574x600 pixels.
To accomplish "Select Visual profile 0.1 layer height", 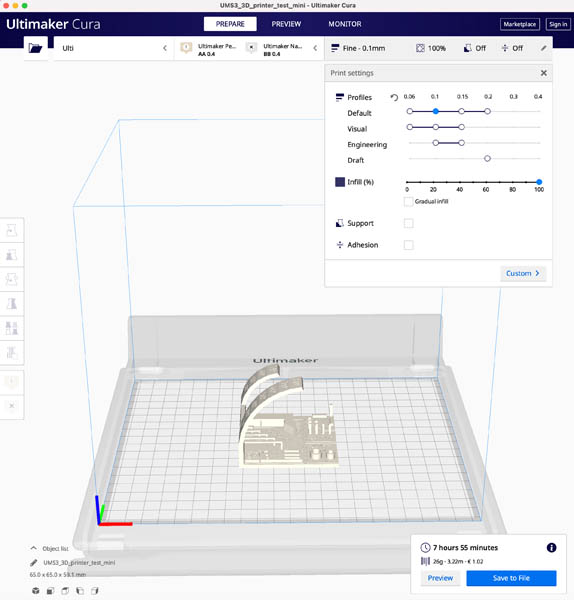I will click(x=435, y=127).
